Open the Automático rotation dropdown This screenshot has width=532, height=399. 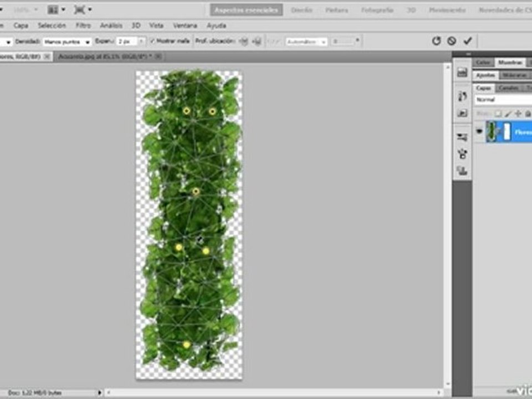(x=306, y=42)
